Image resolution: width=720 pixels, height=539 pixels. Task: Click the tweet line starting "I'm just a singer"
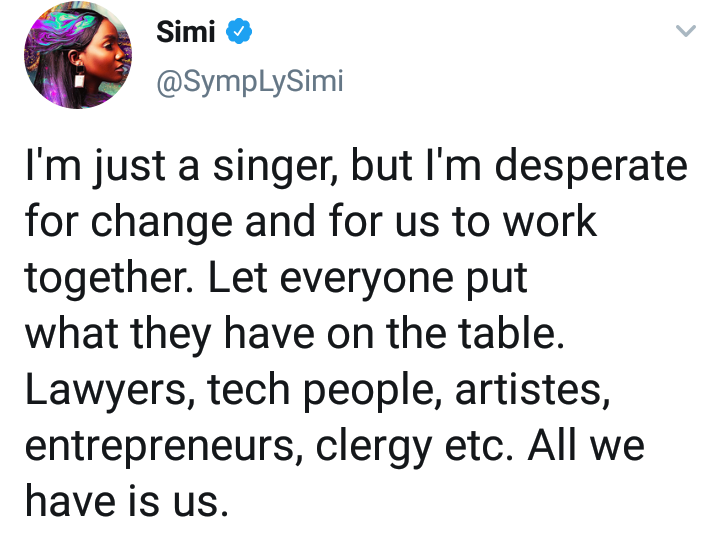[x=356, y=167]
